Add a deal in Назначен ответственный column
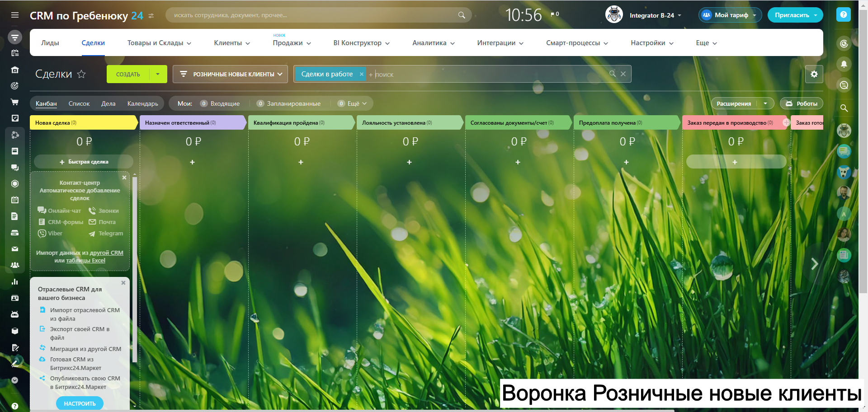The image size is (868, 412). [x=192, y=162]
